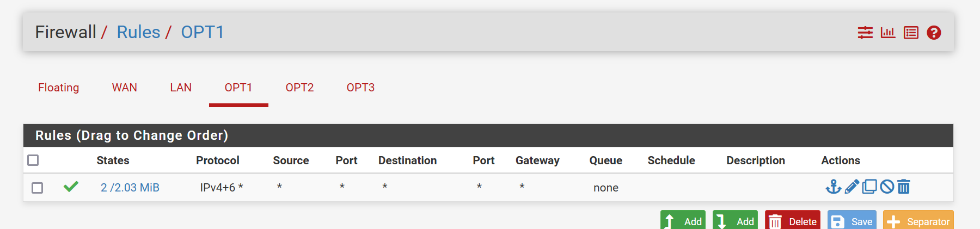Select the OPT2 tab

pos(299,88)
